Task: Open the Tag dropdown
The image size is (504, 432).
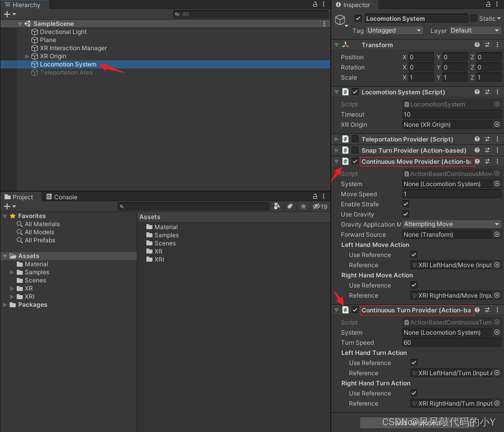Action: pos(395,30)
